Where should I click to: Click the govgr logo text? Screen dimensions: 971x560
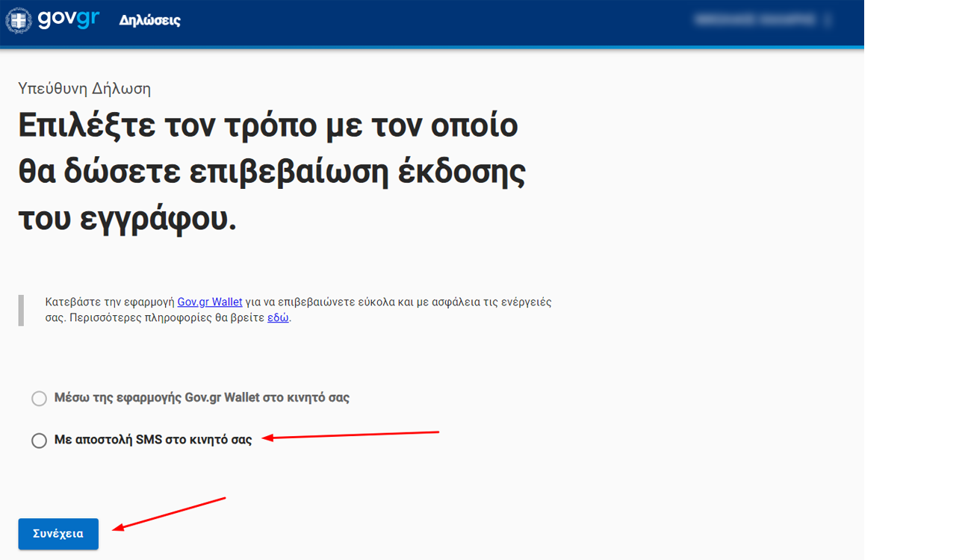point(68,19)
